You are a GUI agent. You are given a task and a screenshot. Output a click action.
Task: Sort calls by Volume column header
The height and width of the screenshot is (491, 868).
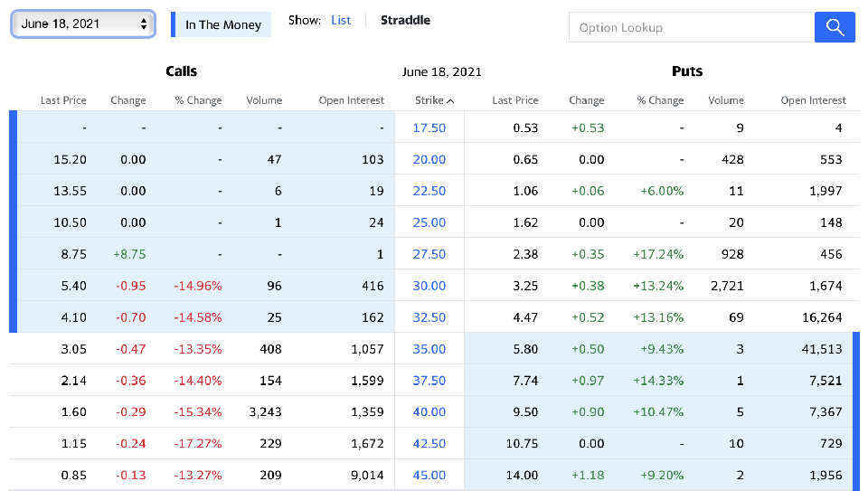(264, 100)
